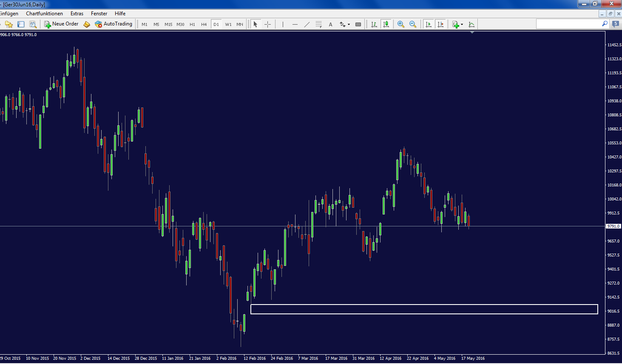Viewport: 622px width, 364px height.
Task: Open the Fenster menu
Action: [99, 14]
